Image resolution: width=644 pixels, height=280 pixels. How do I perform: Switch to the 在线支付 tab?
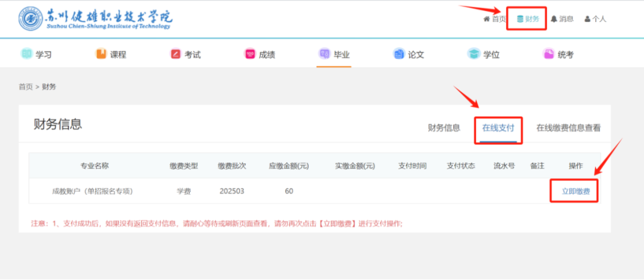pyautogui.click(x=498, y=127)
